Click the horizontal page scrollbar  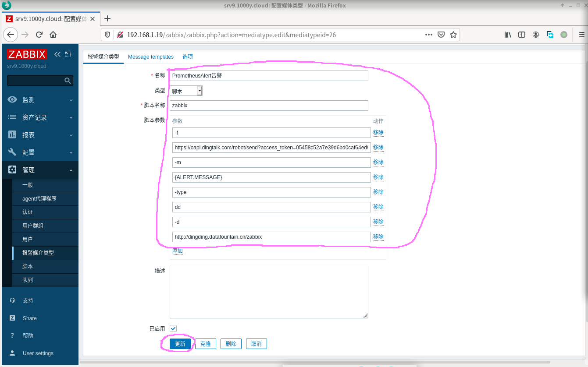pyautogui.click(x=315, y=362)
